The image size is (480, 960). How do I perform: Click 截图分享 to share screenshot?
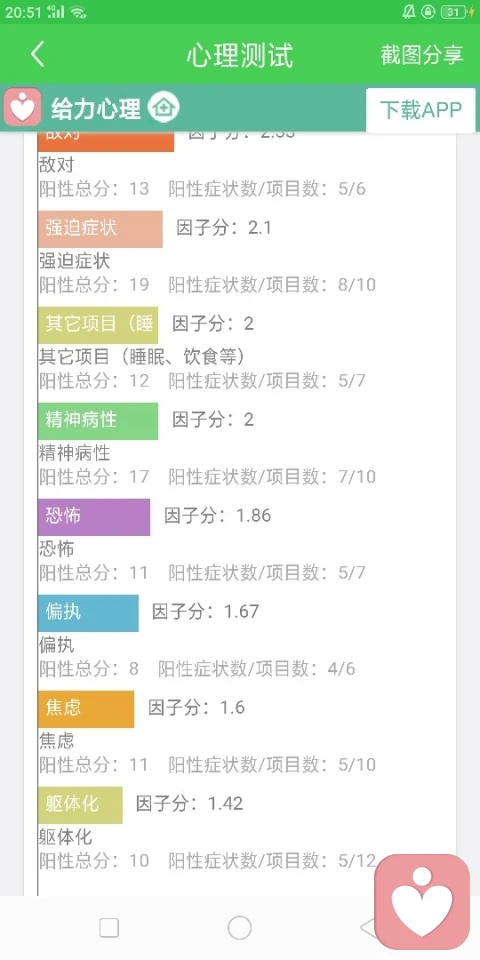pyautogui.click(x=421, y=54)
